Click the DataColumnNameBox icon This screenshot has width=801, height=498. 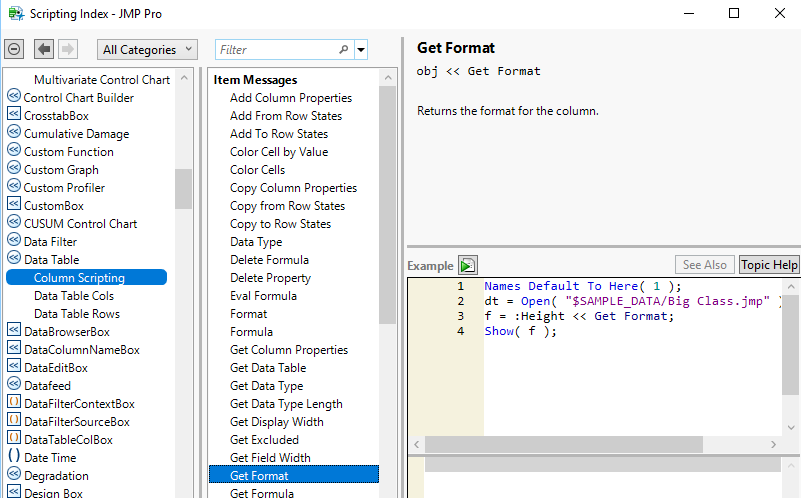coord(14,347)
